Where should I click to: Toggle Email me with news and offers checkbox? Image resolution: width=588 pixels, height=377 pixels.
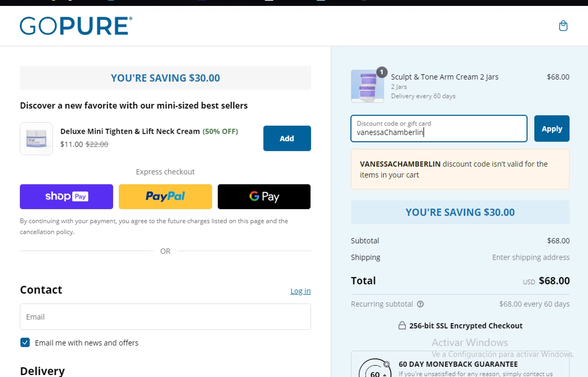pyautogui.click(x=25, y=342)
